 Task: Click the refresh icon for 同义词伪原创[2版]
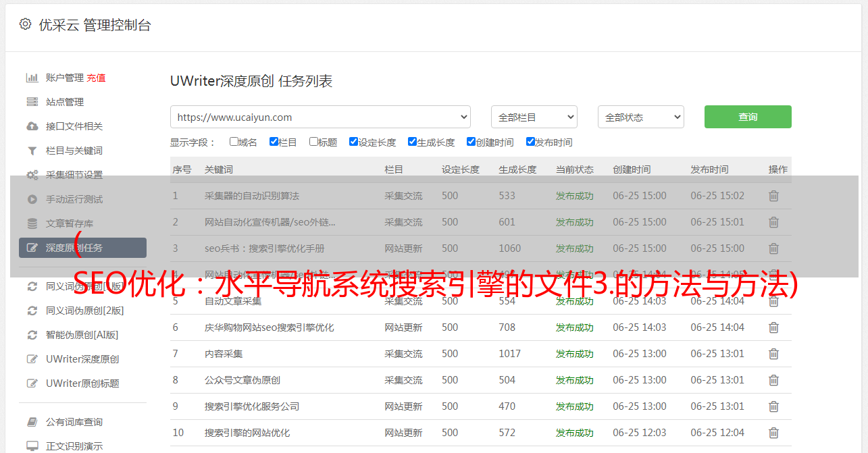click(x=32, y=311)
